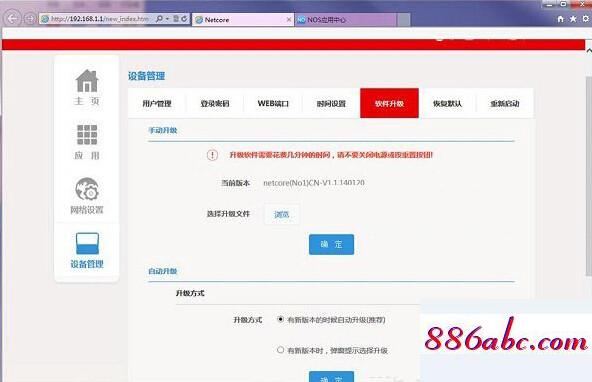Close the Netcore browser tab
Viewport: 592px width, 382px height.
(289, 19)
